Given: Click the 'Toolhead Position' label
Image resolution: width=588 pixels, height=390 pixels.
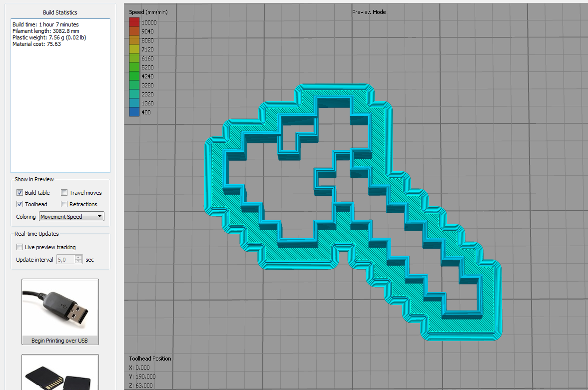Looking at the screenshot, I should [x=150, y=359].
